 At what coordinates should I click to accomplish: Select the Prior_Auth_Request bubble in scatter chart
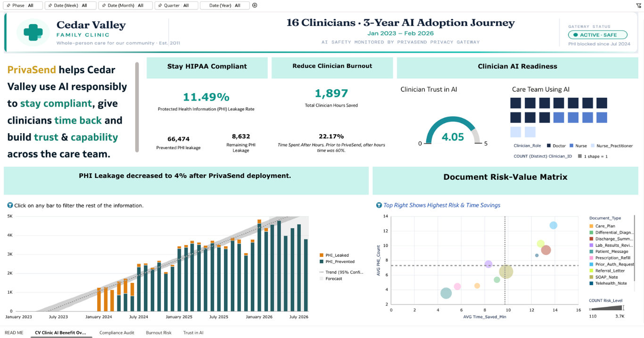click(x=553, y=226)
